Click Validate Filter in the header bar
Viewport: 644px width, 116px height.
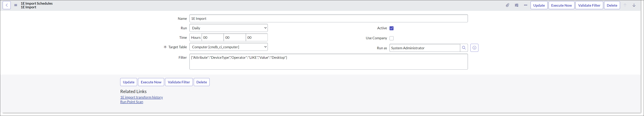point(589,5)
